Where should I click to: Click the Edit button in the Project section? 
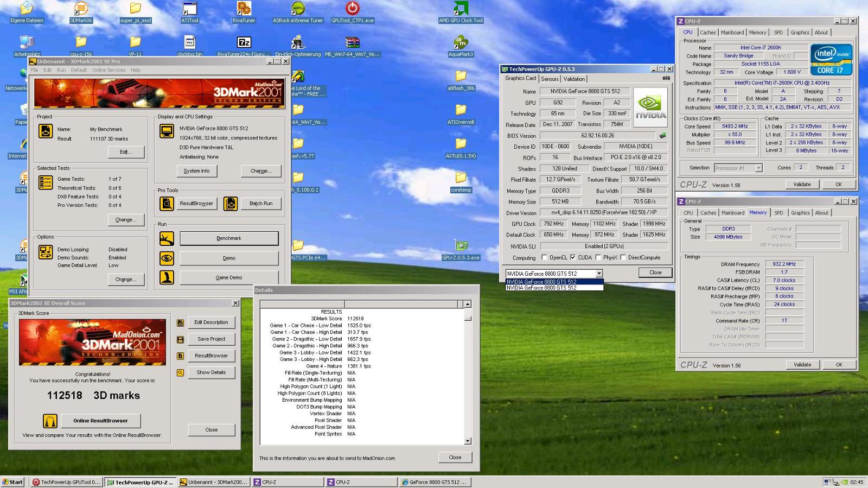(125, 152)
